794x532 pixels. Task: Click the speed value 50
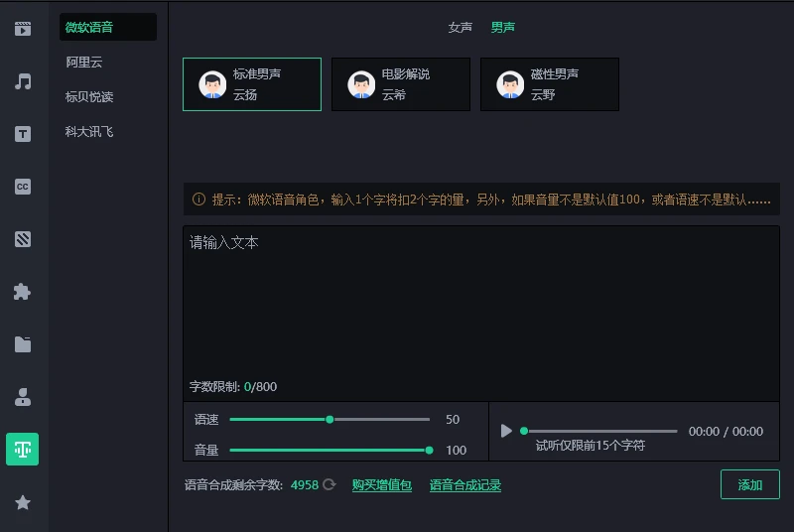click(x=453, y=419)
